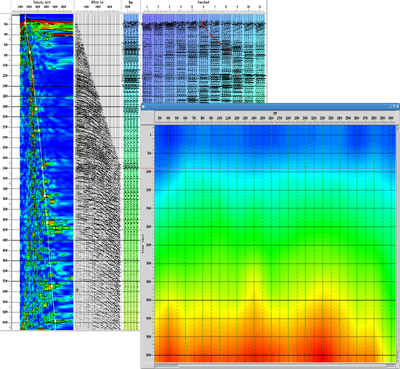Screen dimensions: 400x369
Task: Maximize the floating velocity field window
Action: click(394, 106)
